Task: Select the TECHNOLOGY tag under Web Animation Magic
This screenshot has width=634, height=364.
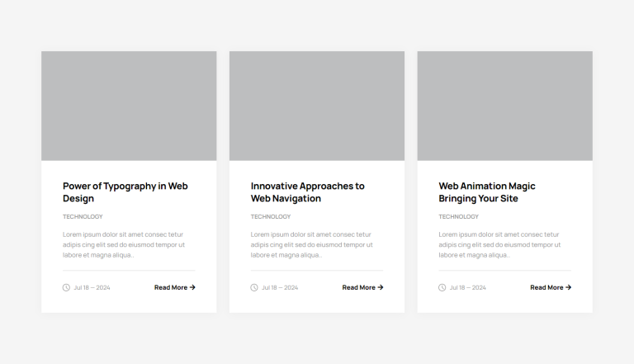Action: click(458, 217)
